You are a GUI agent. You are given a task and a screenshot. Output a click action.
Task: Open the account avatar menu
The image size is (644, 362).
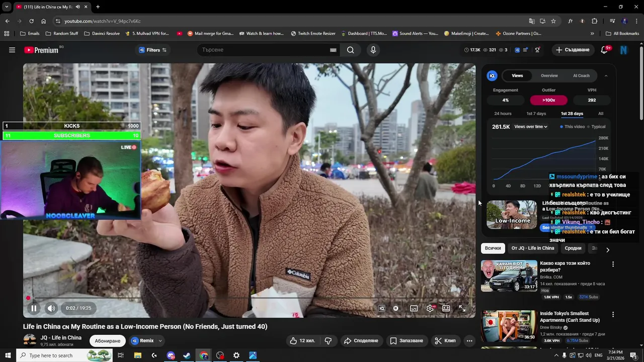(624, 50)
